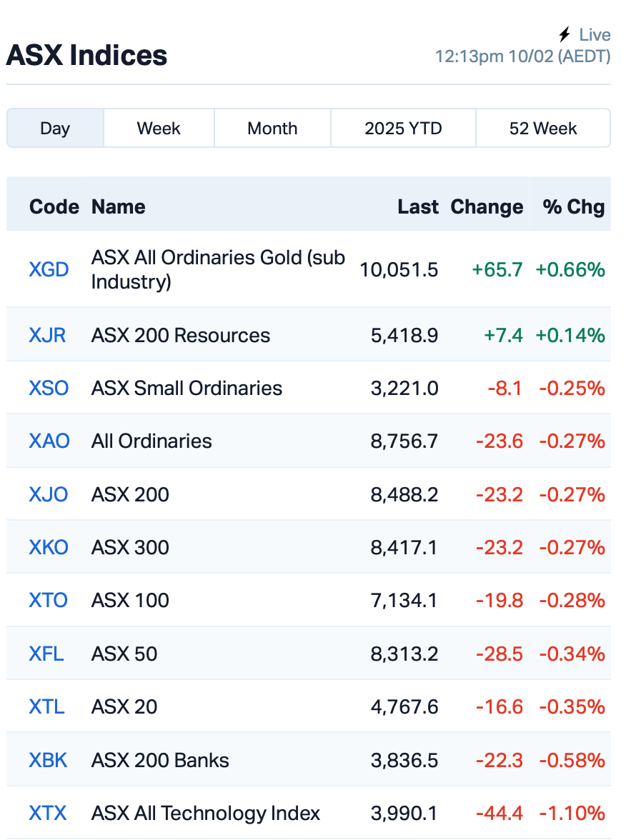Select the Day tab
The height and width of the screenshot is (840, 626).
click(55, 128)
